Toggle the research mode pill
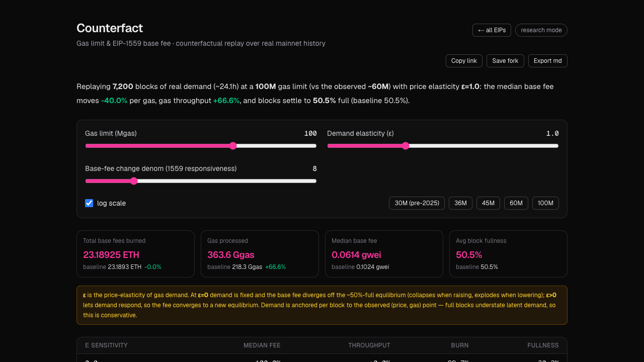Image resolution: width=644 pixels, height=362 pixels. (x=541, y=30)
